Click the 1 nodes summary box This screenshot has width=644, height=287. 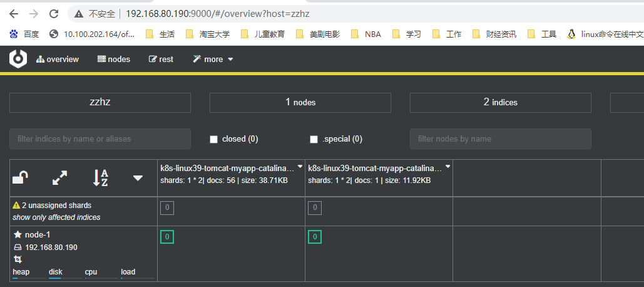[x=300, y=102]
